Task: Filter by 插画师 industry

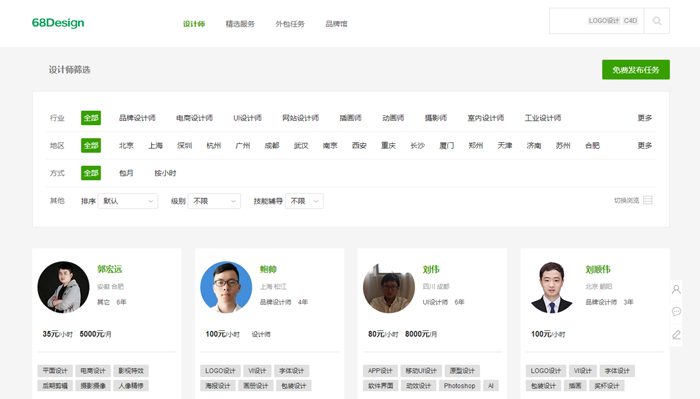Action: pyautogui.click(x=350, y=118)
